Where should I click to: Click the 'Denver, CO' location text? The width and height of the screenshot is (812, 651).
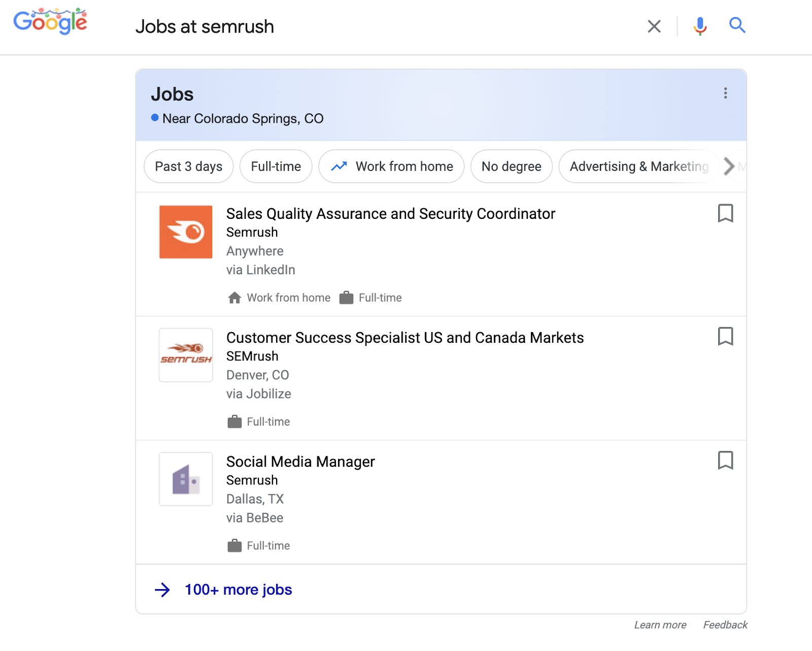[258, 375]
